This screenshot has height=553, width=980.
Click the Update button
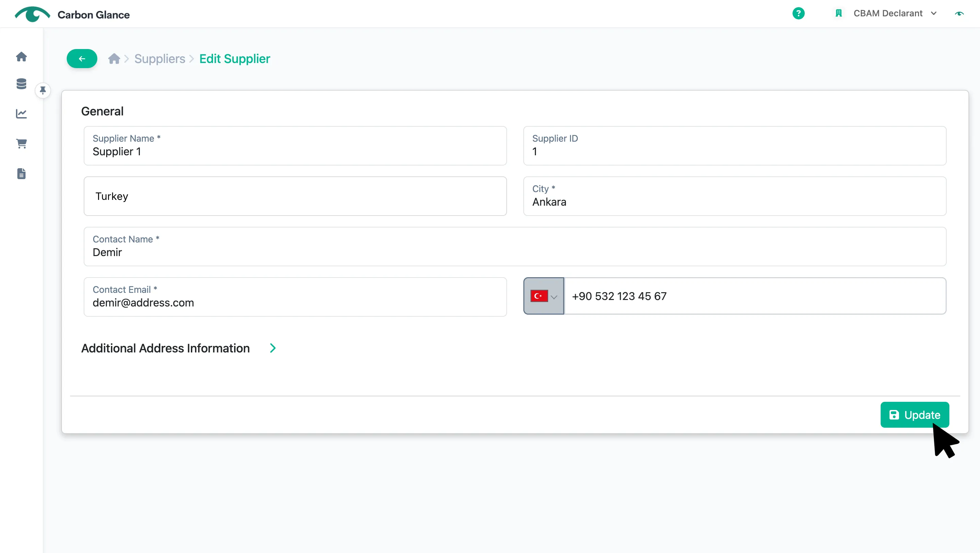pos(915,415)
